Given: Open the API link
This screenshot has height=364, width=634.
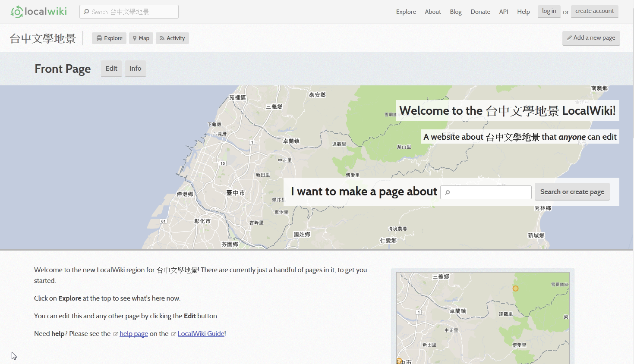Looking at the screenshot, I should point(504,12).
